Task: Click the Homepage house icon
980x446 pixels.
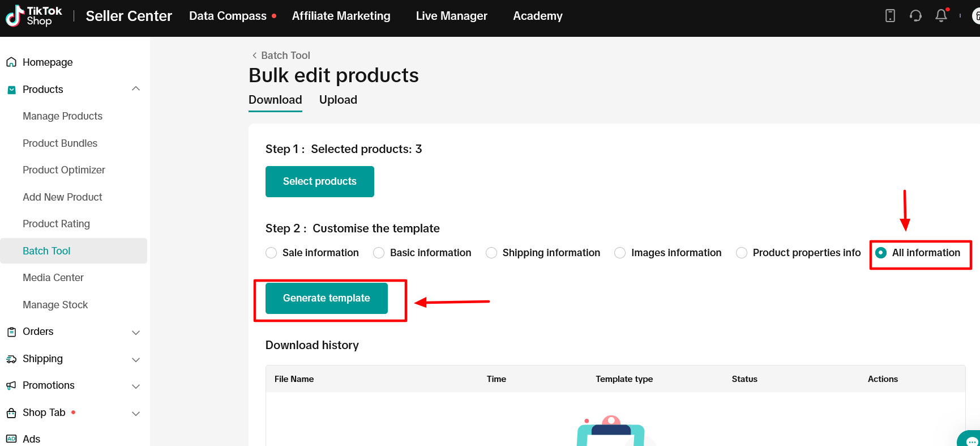Action: (x=11, y=62)
